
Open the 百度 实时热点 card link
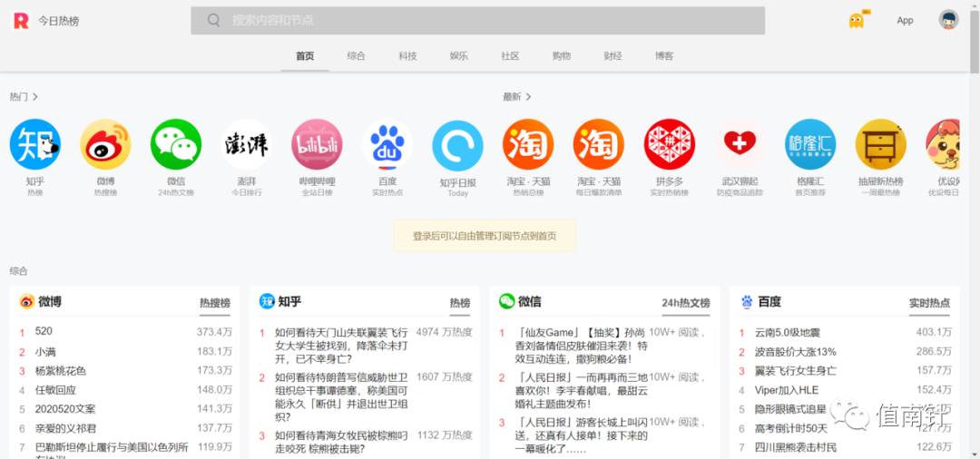(929, 304)
